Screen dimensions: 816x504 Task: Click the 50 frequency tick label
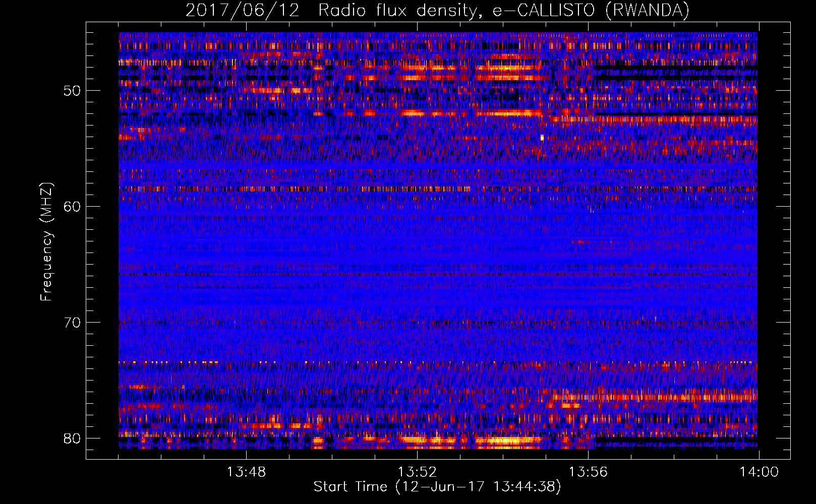click(72, 91)
